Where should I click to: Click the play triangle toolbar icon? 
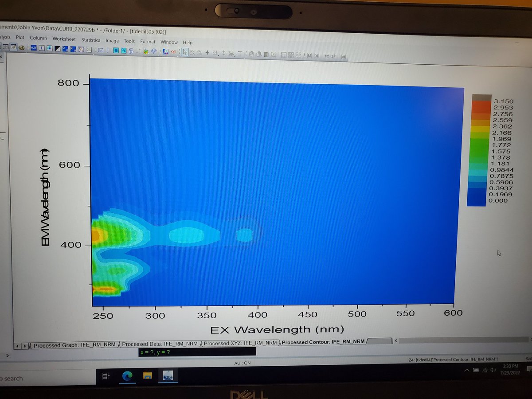(109, 50)
